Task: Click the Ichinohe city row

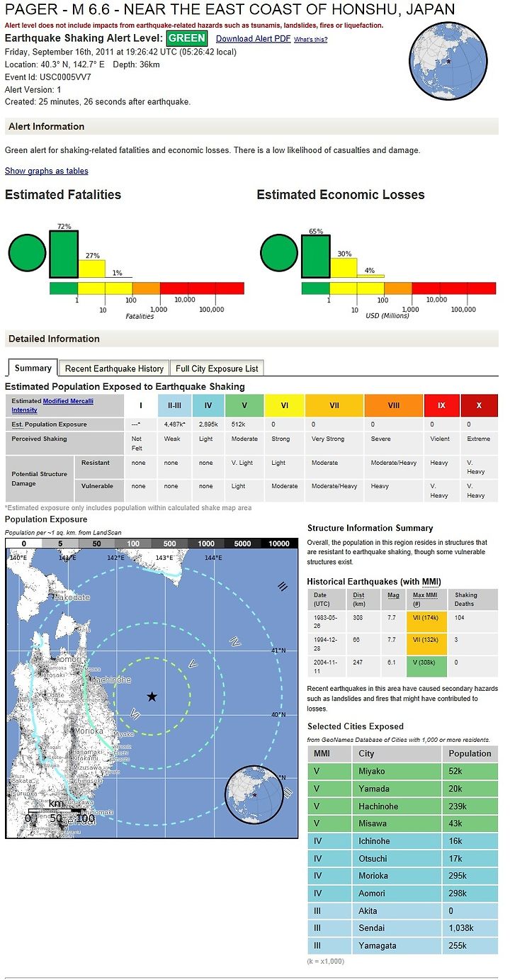Action: tap(403, 841)
